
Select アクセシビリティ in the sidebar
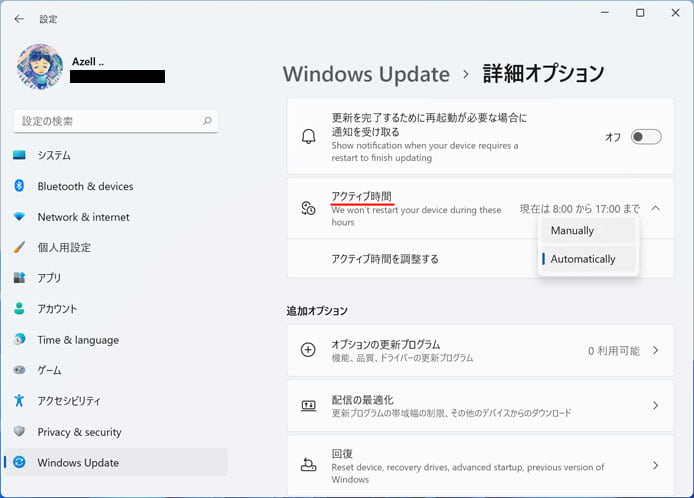point(116,401)
